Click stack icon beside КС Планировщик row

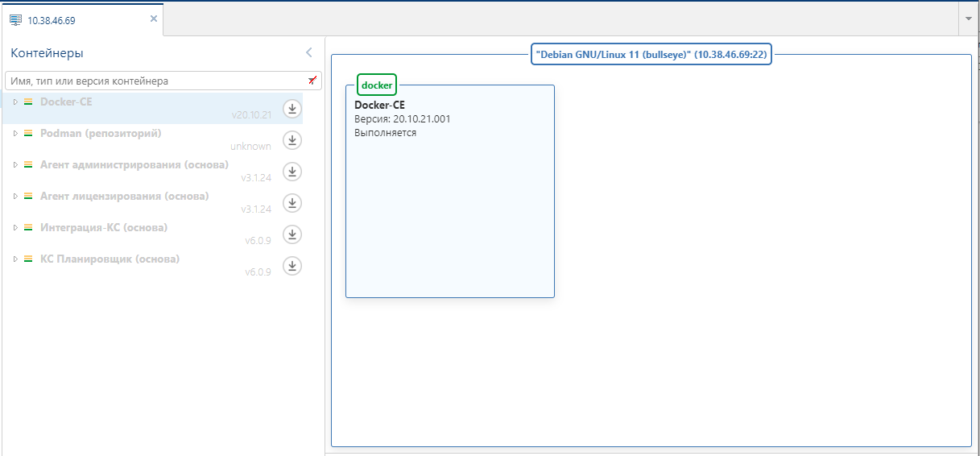(27, 259)
